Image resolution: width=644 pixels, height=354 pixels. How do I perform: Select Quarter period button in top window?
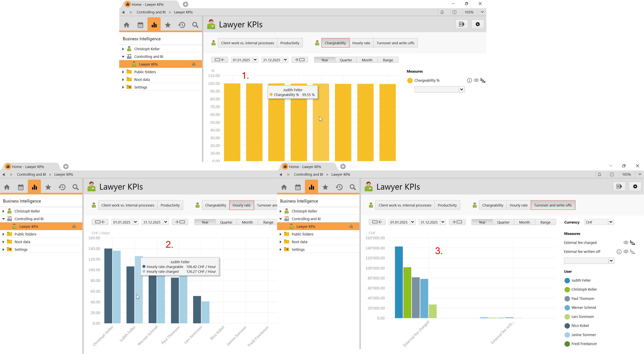[x=346, y=60]
